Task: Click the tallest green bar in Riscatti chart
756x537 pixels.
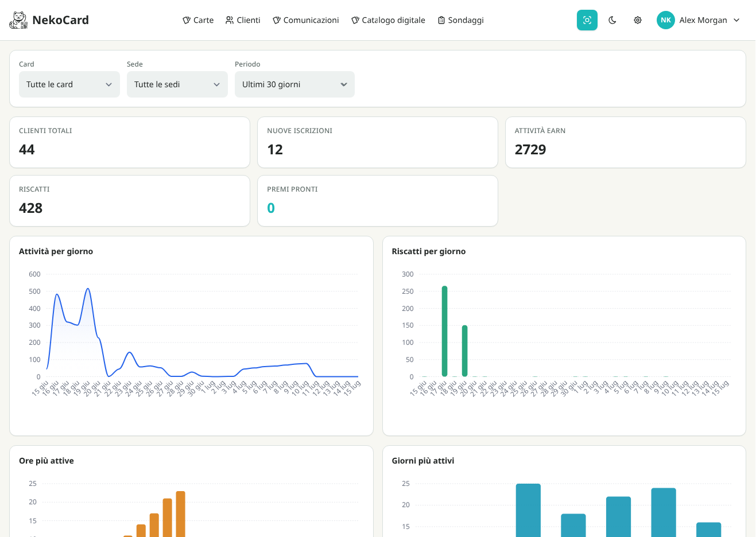Action: coord(444,331)
